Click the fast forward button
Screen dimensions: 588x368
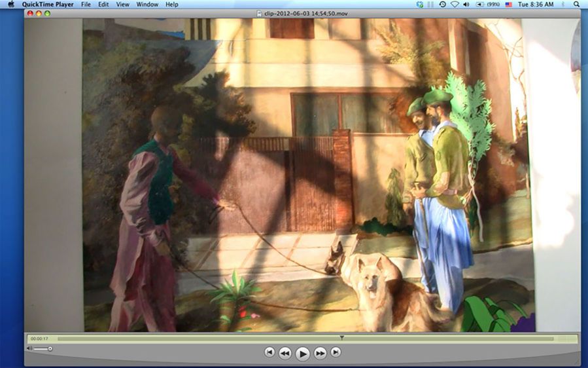(320, 353)
